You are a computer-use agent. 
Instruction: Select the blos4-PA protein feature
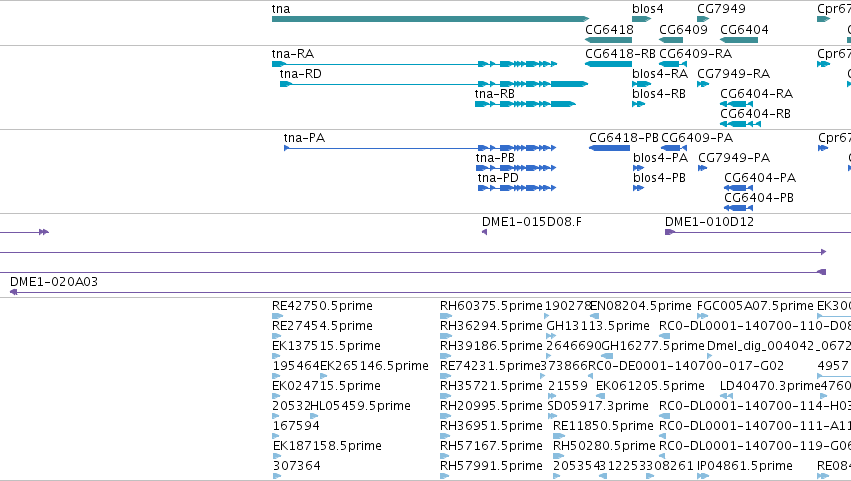tap(638, 168)
